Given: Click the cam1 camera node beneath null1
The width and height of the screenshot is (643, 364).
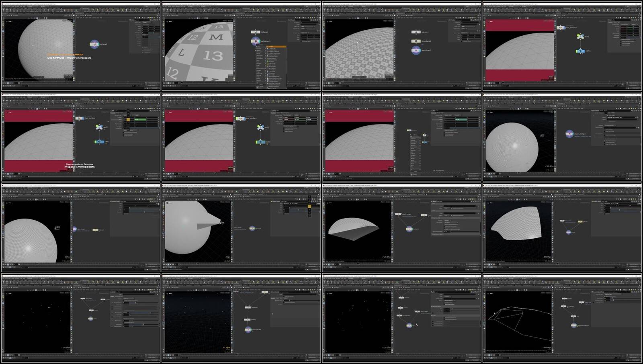Looking at the screenshot, I should pyautogui.click(x=580, y=51).
